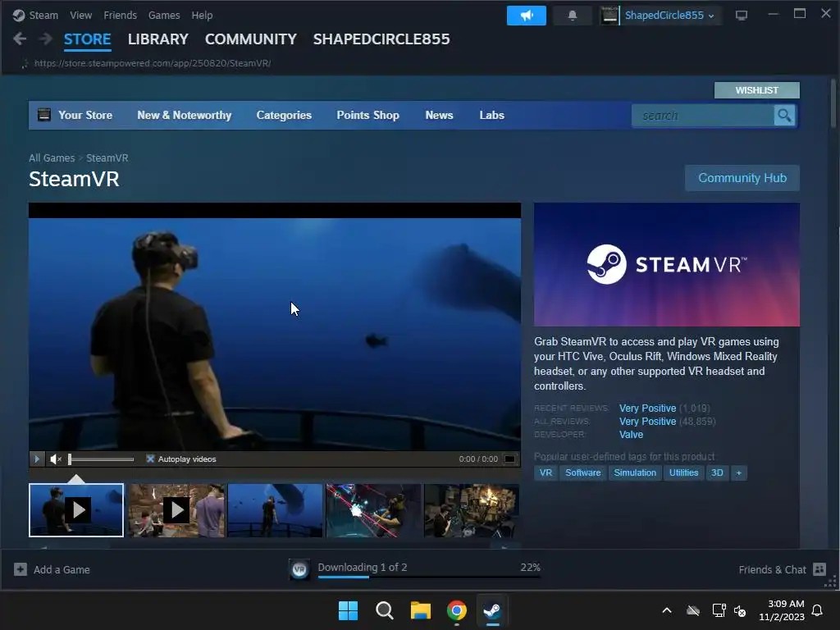Select the neon laser game screenshot thumbnail
Screen dimensions: 840x630
[373, 510]
